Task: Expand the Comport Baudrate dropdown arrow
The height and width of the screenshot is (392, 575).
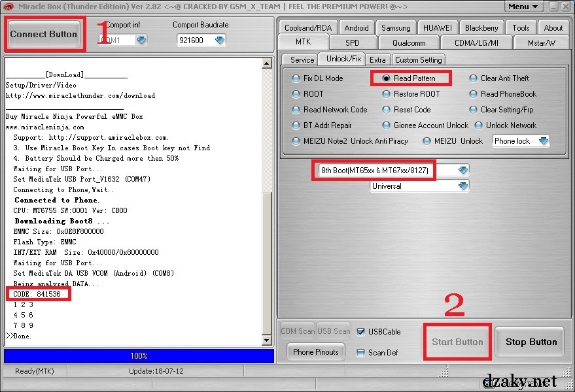Action: click(x=220, y=41)
